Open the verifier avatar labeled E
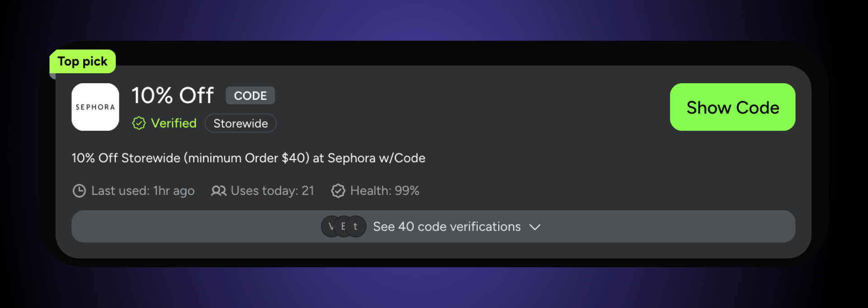The height and width of the screenshot is (308, 868). (x=344, y=226)
